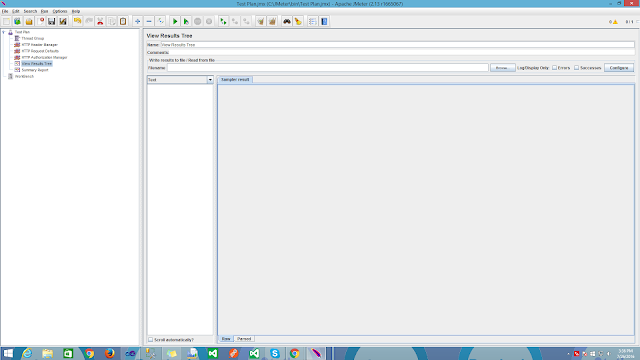Save the test plan with floppy icon

pyautogui.click(x=51, y=21)
